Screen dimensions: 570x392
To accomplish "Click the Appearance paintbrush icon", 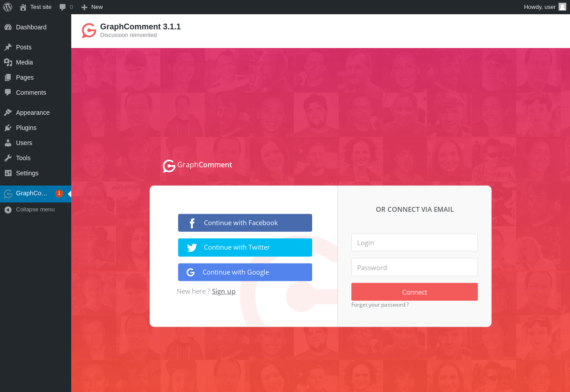I will (8, 113).
